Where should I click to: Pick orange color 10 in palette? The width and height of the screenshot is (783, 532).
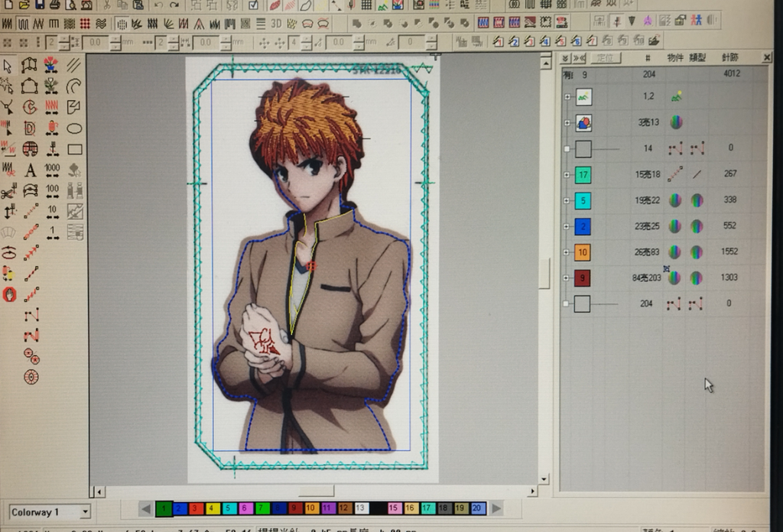[x=310, y=508]
